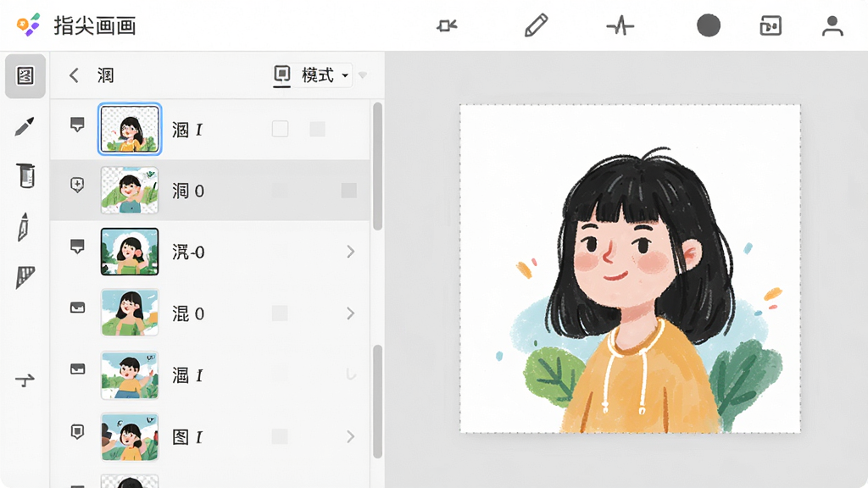The height and width of the screenshot is (488, 868).
Task: Click the upper scrollbar handle in layers panel
Action: point(377,166)
